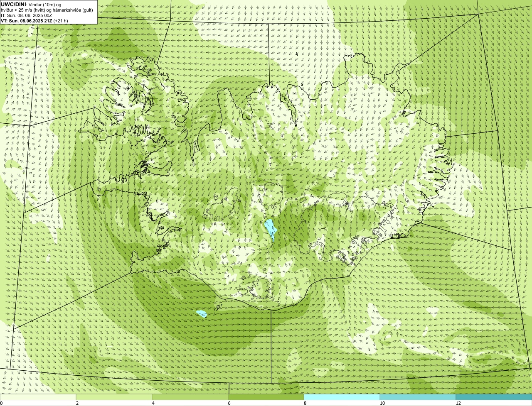Click the 6–8 m/s dark green legend swatch
This screenshot has width=532, height=406.
pos(266,397)
